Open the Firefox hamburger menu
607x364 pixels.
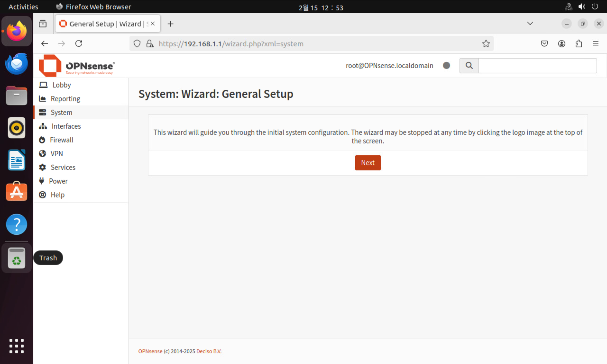[595, 44]
